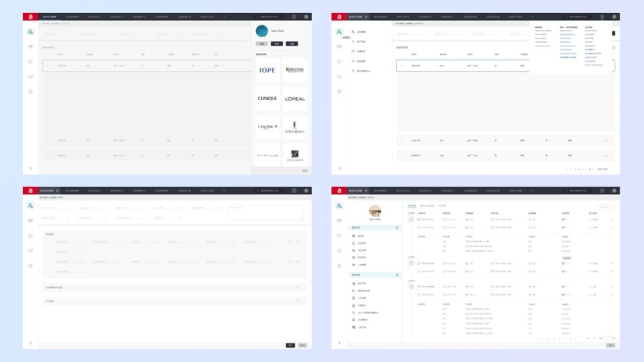Tick the last row checkbox in the top-right screen
This screenshot has width=644, height=362.
[x=402, y=155]
